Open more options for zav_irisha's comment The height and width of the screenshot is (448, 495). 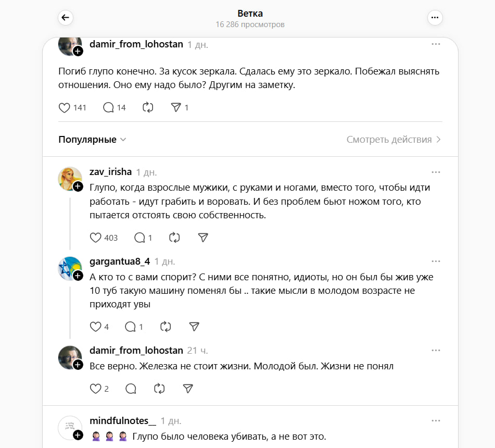coord(436,172)
